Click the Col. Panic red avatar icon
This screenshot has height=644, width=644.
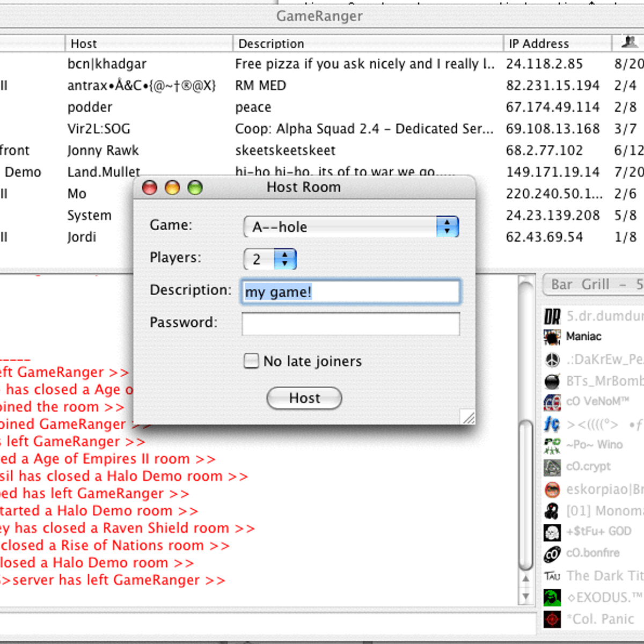click(552, 619)
